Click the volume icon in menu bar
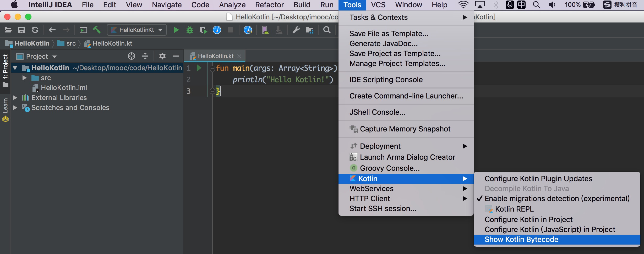Image resolution: width=644 pixels, height=254 pixels. tap(552, 5)
